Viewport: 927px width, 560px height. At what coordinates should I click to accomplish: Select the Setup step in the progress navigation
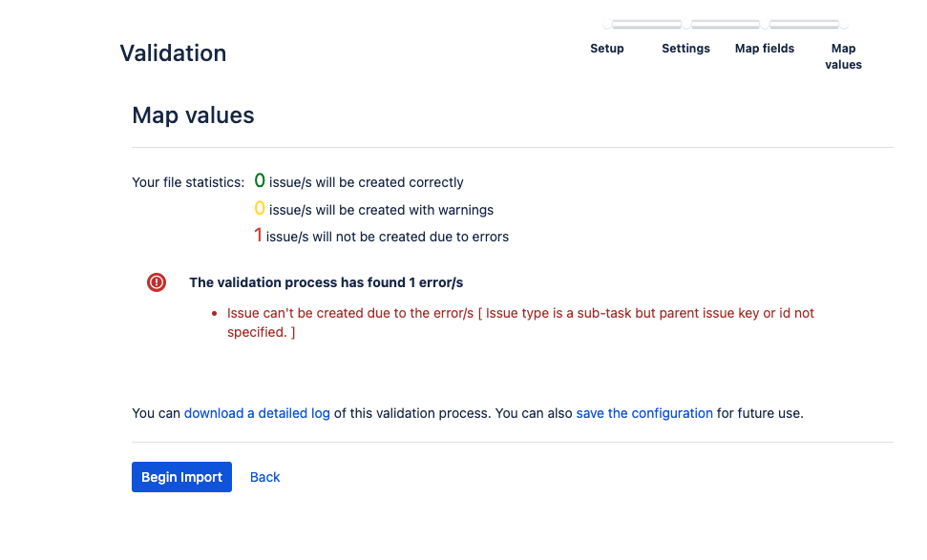[606, 48]
